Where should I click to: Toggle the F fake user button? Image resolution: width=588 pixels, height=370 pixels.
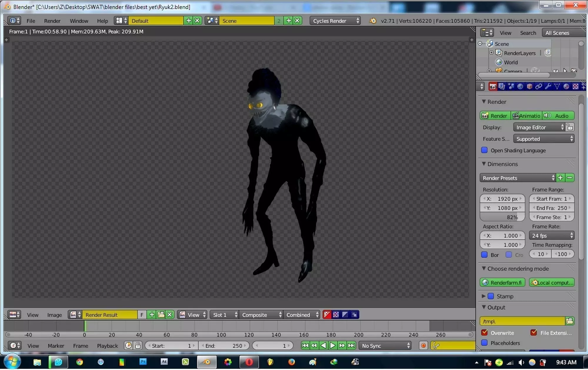[x=142, y=315]
